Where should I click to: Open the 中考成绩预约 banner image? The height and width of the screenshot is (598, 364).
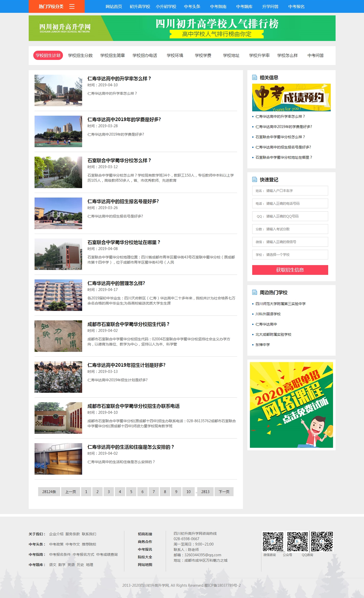[x=291, y=97]
